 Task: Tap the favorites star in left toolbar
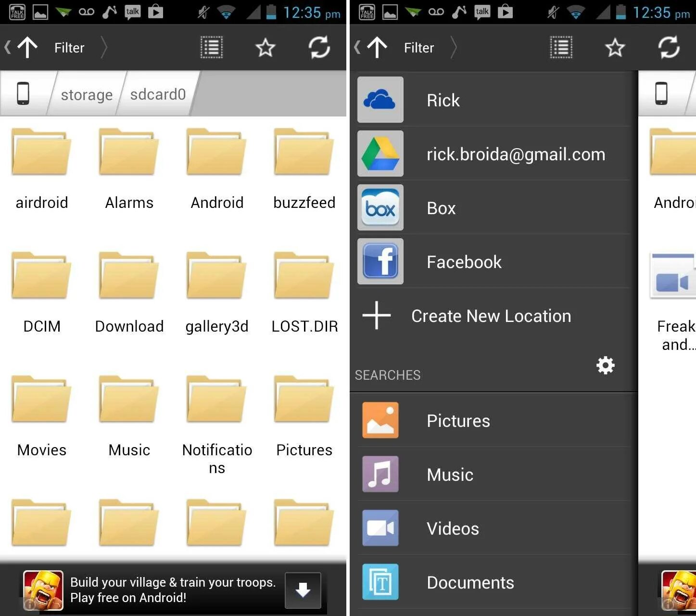coord(265,48)
